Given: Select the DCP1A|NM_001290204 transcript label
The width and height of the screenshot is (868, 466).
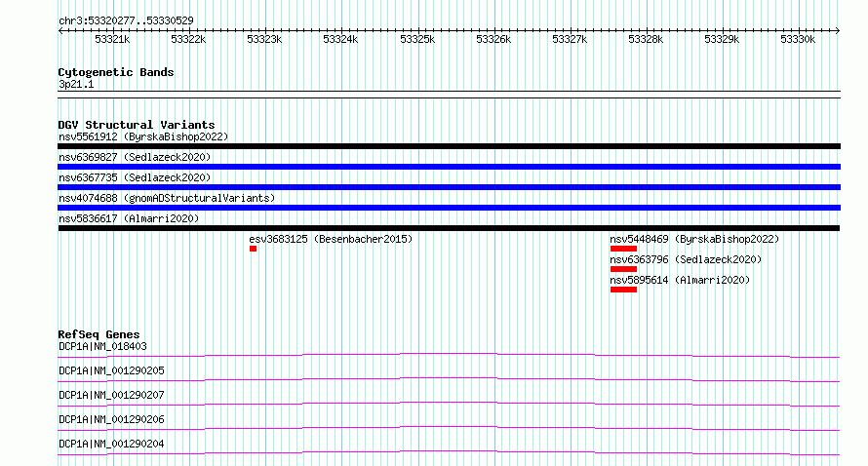Looking at the screenshot, I should (112, 444).
